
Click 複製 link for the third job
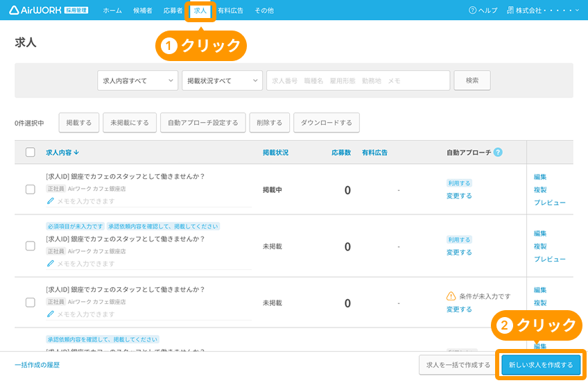coord(540,303)
